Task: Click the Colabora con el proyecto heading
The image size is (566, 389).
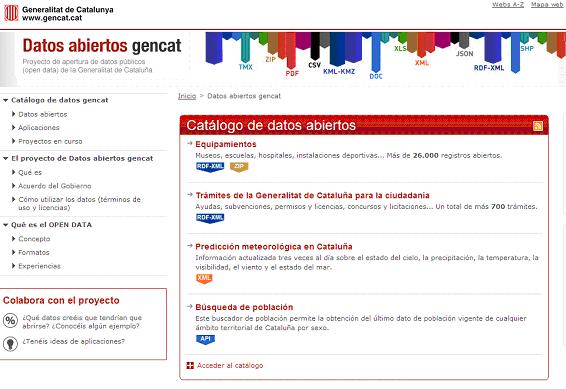Action: 61,300
